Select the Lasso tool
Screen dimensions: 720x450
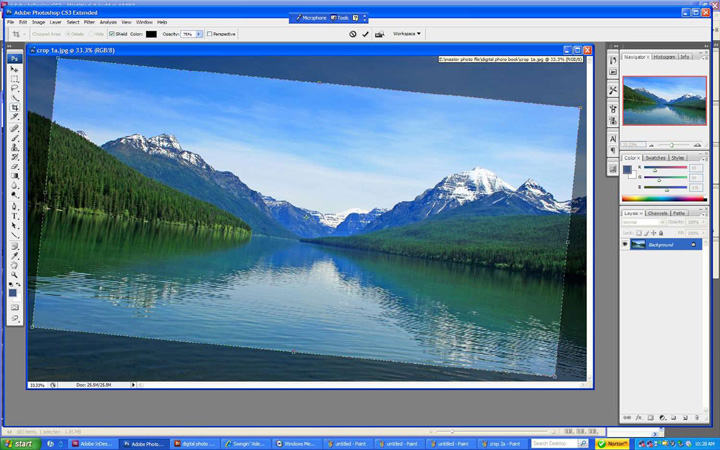15,88
